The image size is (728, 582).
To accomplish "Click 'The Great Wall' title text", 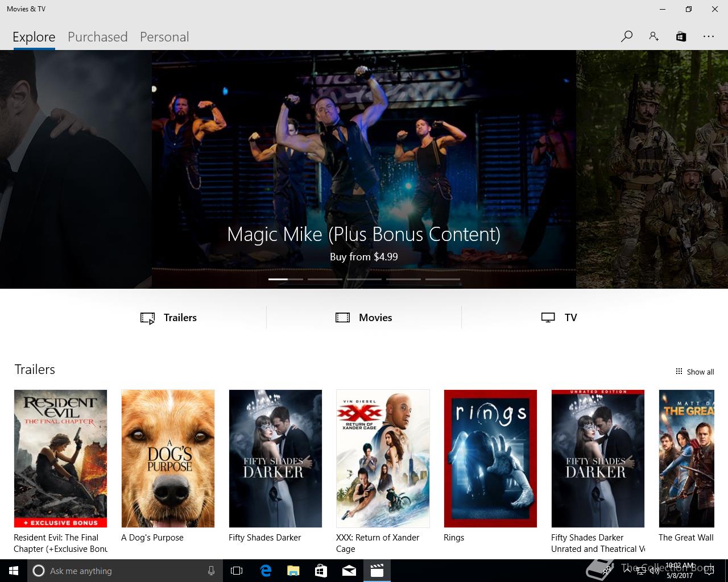I will coord(686,538).
